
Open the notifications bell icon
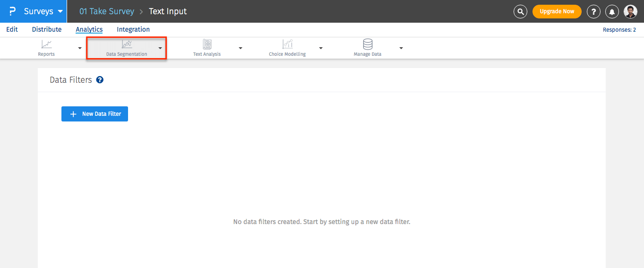tap(612, 11)
